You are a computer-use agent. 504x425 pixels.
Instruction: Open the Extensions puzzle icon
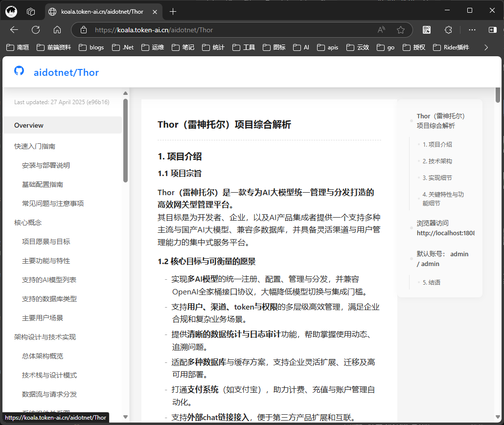click(x=448, y=29)
